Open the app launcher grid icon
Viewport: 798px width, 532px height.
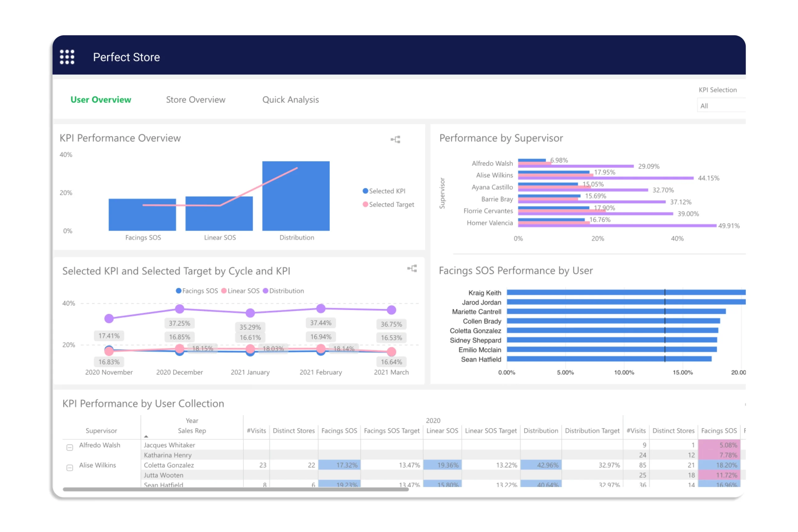pos(67,57)
